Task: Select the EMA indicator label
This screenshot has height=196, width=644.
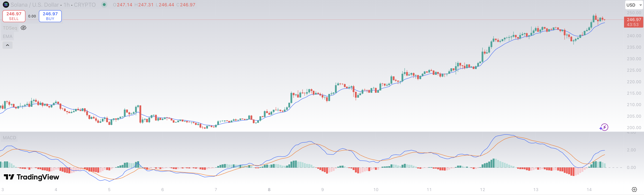Action: [8, 37]
